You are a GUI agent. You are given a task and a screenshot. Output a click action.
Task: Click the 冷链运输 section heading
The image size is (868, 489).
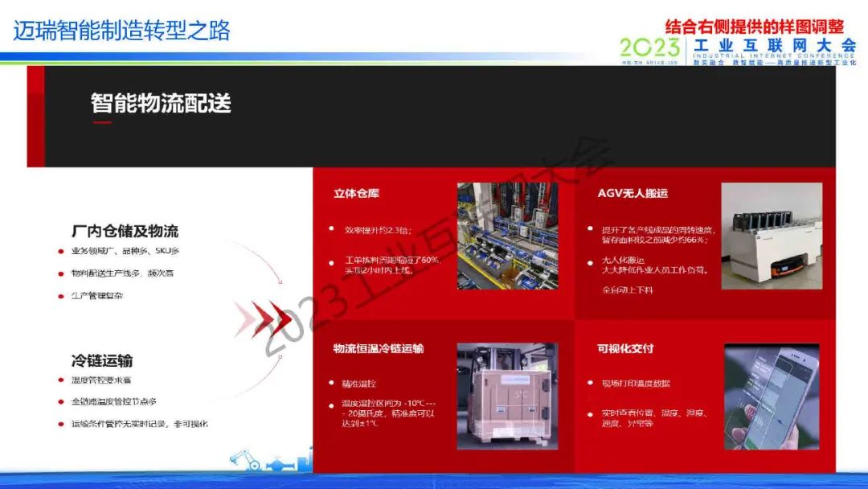coord(102,360)
